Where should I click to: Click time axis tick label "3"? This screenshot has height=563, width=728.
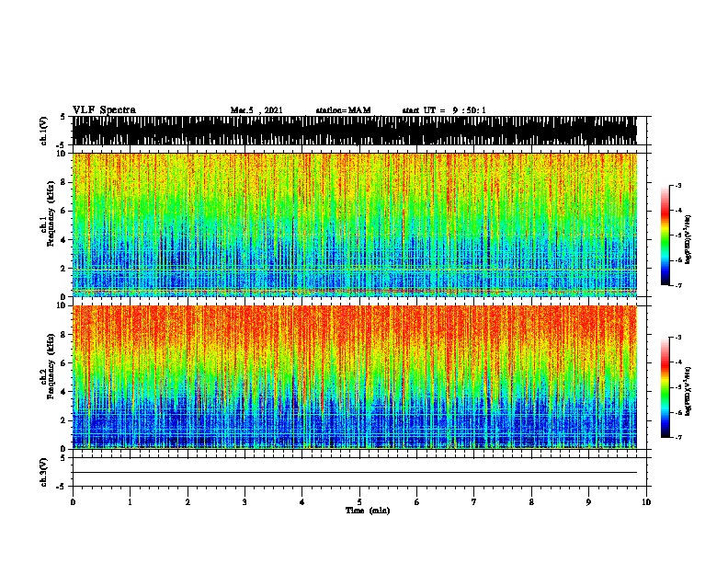[x=245, y=502]
